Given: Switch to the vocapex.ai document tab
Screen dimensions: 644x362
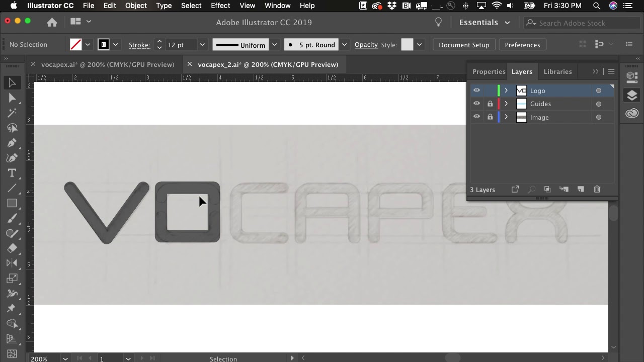Looking at the screenshot, I should [108, 64].
